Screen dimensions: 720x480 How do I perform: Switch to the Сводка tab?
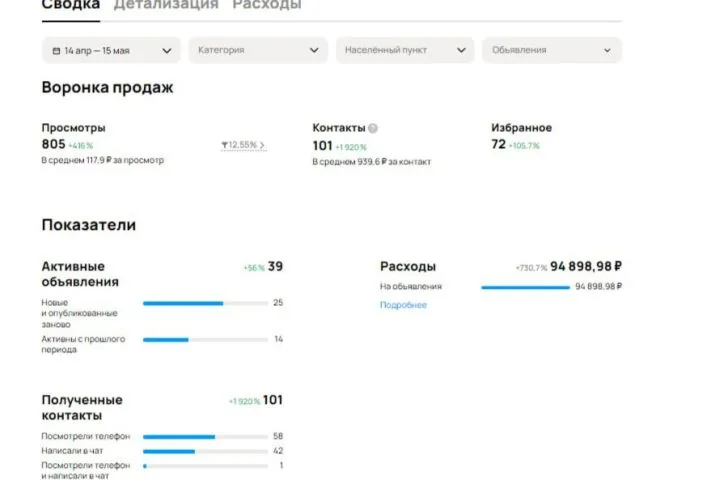coord(71,6)
